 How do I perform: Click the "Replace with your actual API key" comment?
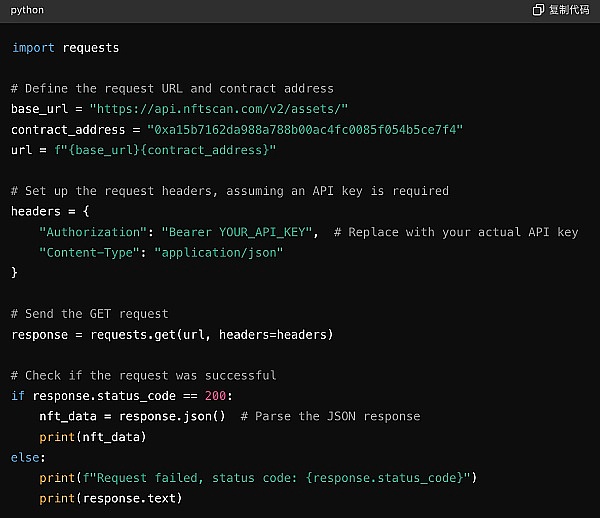click(x=456, y=232)
